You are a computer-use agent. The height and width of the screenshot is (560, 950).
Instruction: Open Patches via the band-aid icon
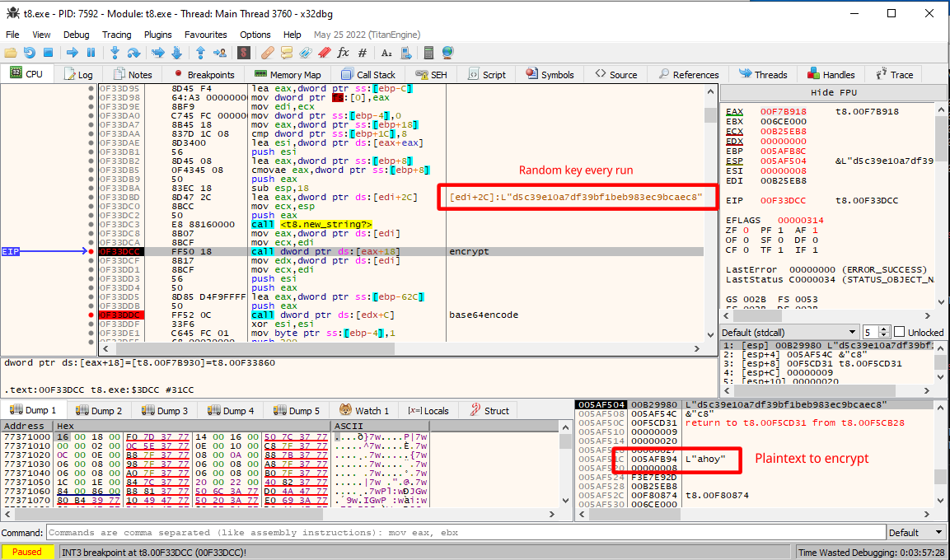click(x=267, y=53)
